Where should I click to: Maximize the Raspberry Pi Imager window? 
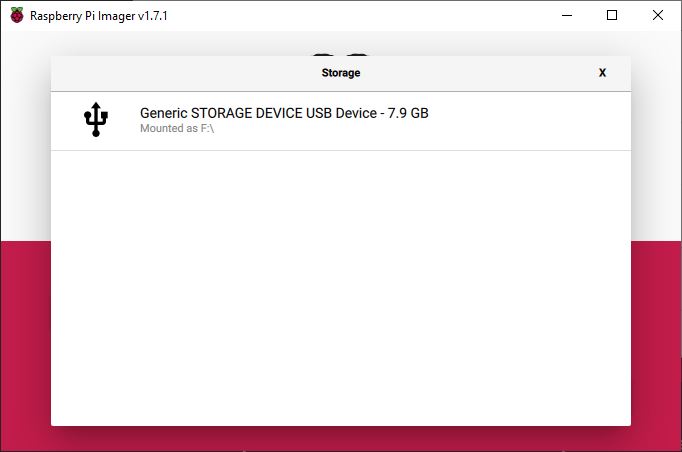point(612,16)
